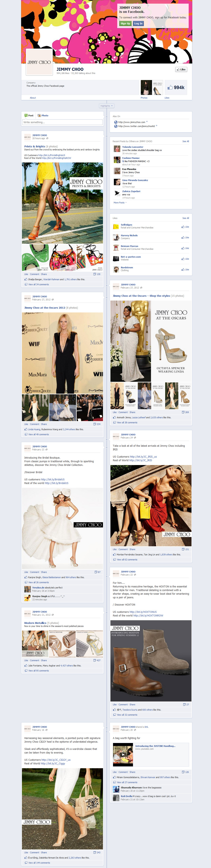Focus the Write something field

tap(63, 122)
